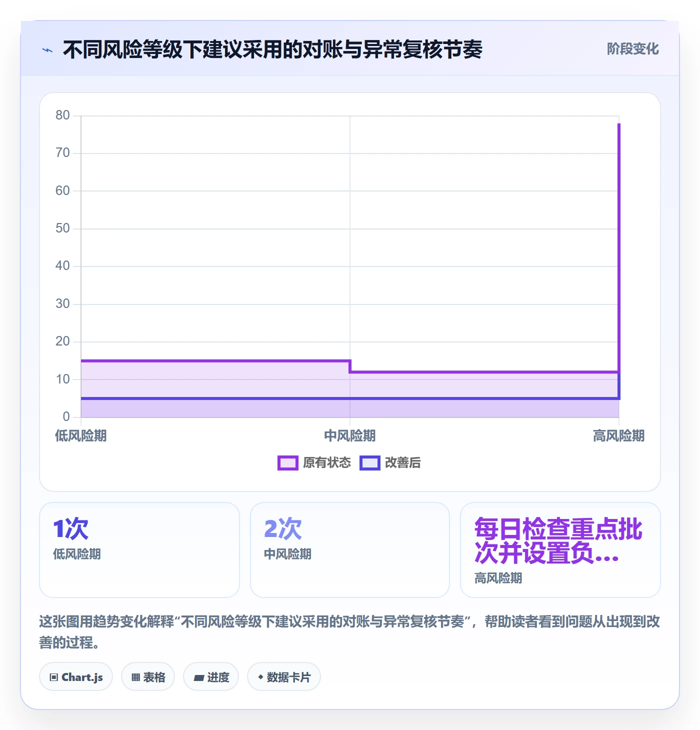
Task: Click the description paragraph starting 这张图用趋势变化
Action: point(350,632)
